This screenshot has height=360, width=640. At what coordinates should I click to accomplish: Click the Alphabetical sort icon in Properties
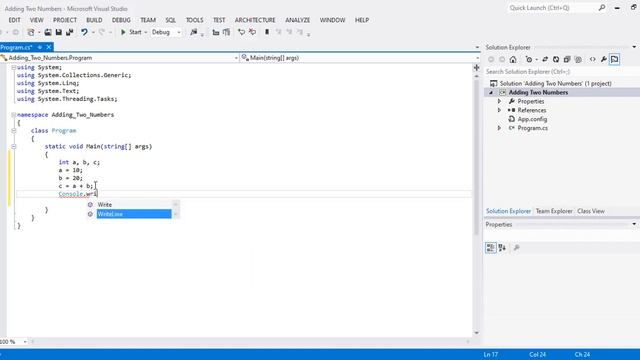502,248
